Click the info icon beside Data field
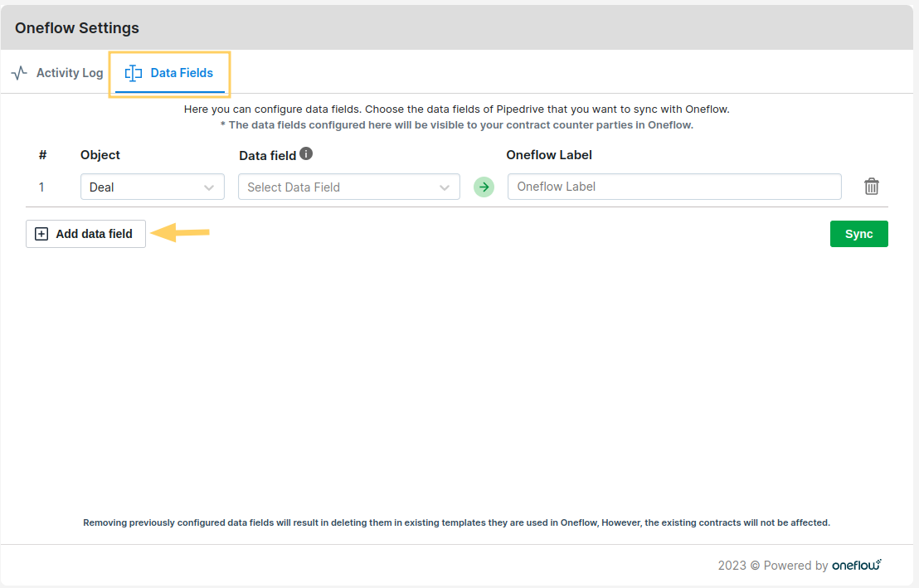 [306, 153]
